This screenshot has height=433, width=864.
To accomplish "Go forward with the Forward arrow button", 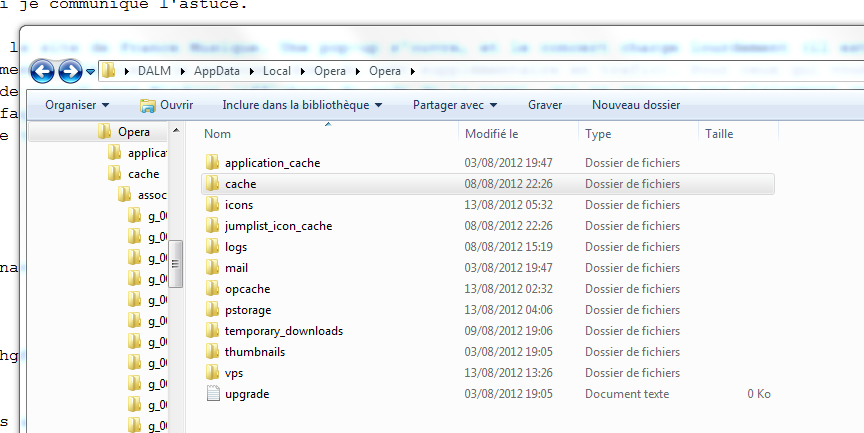I will (70, 72).
